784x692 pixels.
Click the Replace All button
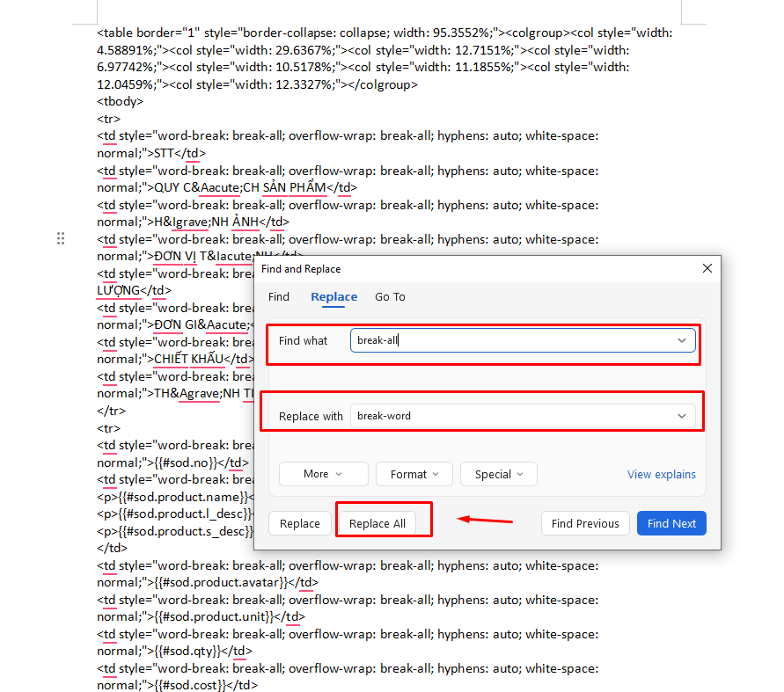[377, 523]
